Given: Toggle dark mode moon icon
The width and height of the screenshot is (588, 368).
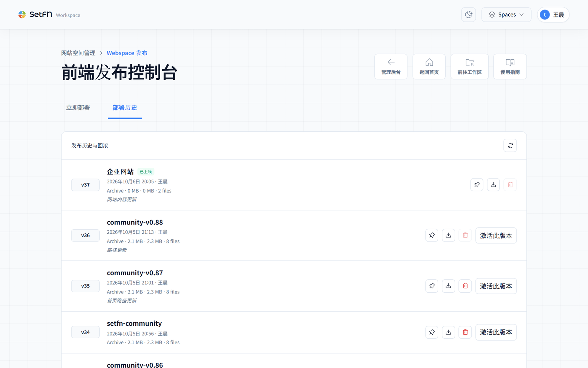Looking at the screenshot, I should point(469,15).
